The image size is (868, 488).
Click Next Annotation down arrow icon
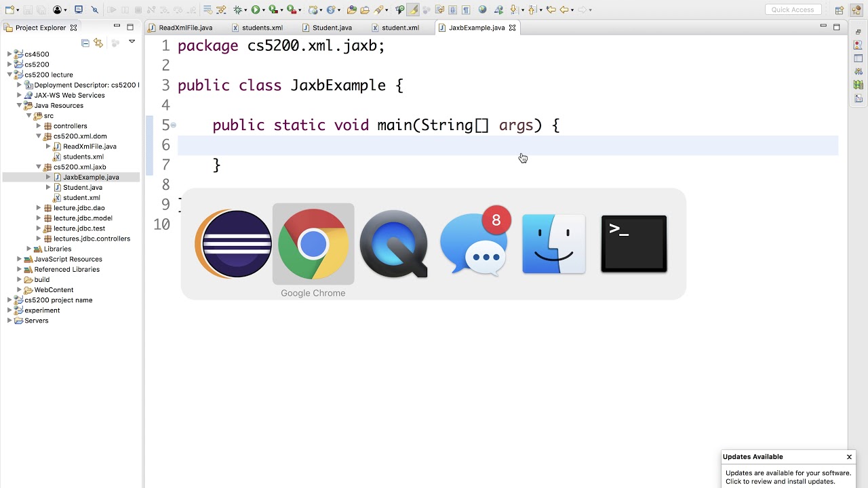[513, 9]
